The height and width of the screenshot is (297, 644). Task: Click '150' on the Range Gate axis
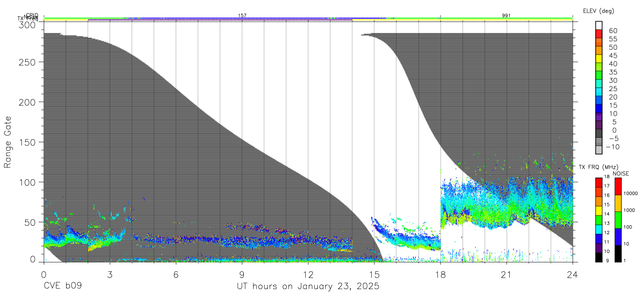click(28, 142)
